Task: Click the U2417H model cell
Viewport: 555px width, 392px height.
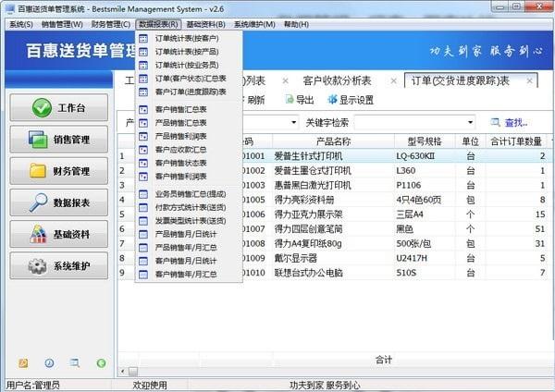Action: click(425, 258)
